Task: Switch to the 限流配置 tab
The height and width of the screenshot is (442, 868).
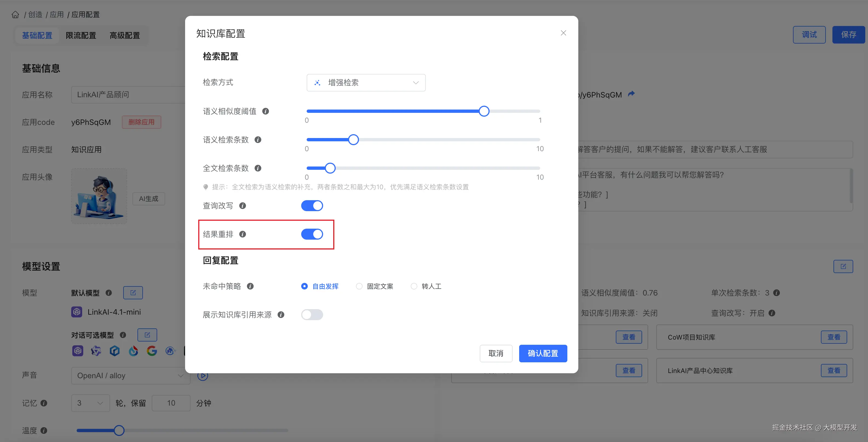Action: pos(81,35)
